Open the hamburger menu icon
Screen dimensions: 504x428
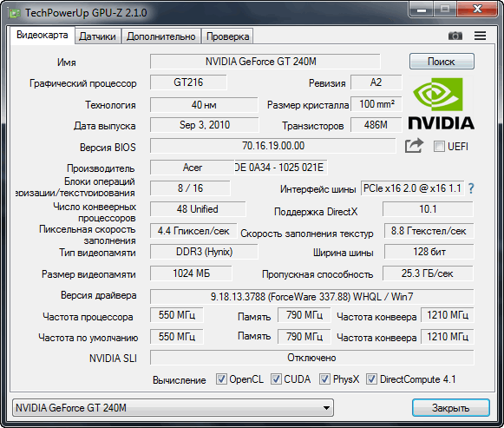480,36
